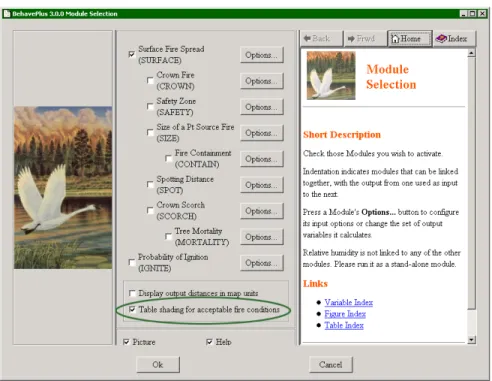
Task: Click the swan thumbnail in help pane
Action: click(331, 75)
